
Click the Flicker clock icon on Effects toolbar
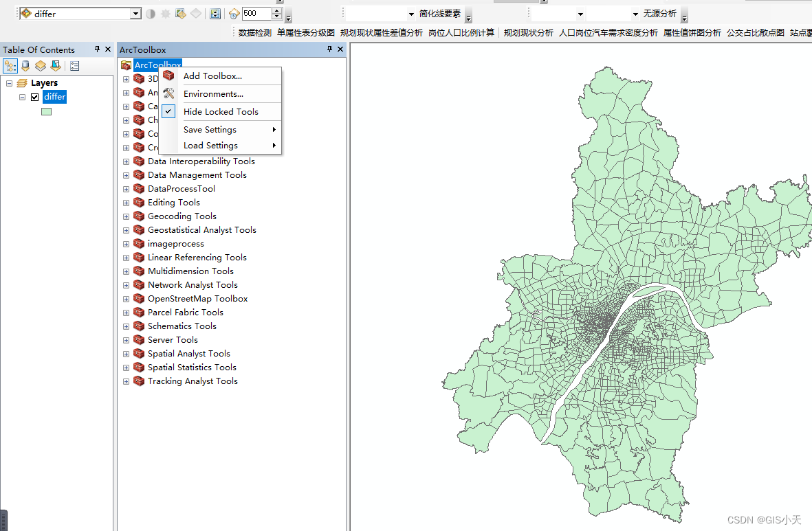coord(233,13)
